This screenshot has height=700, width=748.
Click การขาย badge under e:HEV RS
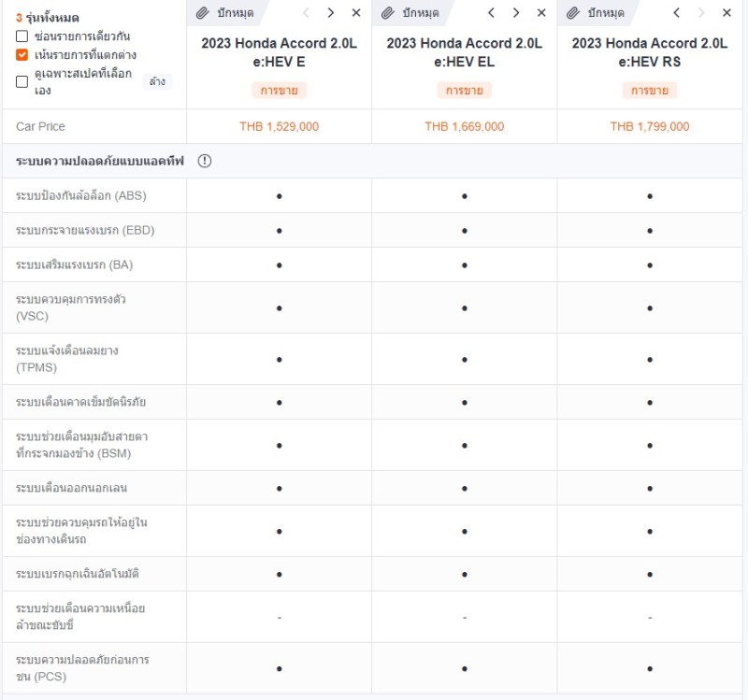(x=650, y=90)
